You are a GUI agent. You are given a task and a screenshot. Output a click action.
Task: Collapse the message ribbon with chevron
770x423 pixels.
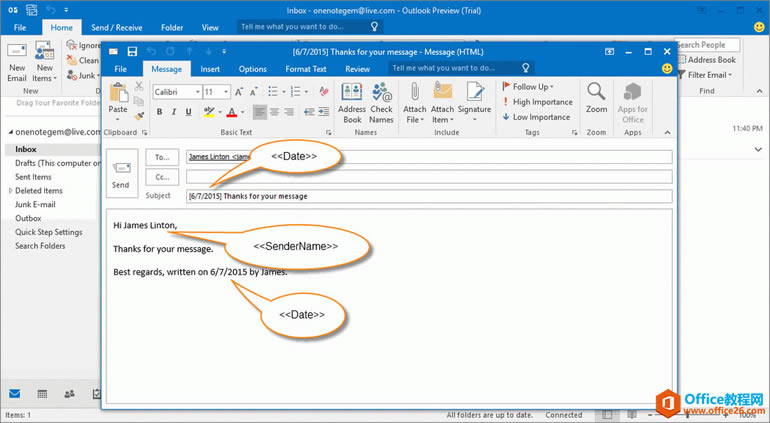(667, 132)
